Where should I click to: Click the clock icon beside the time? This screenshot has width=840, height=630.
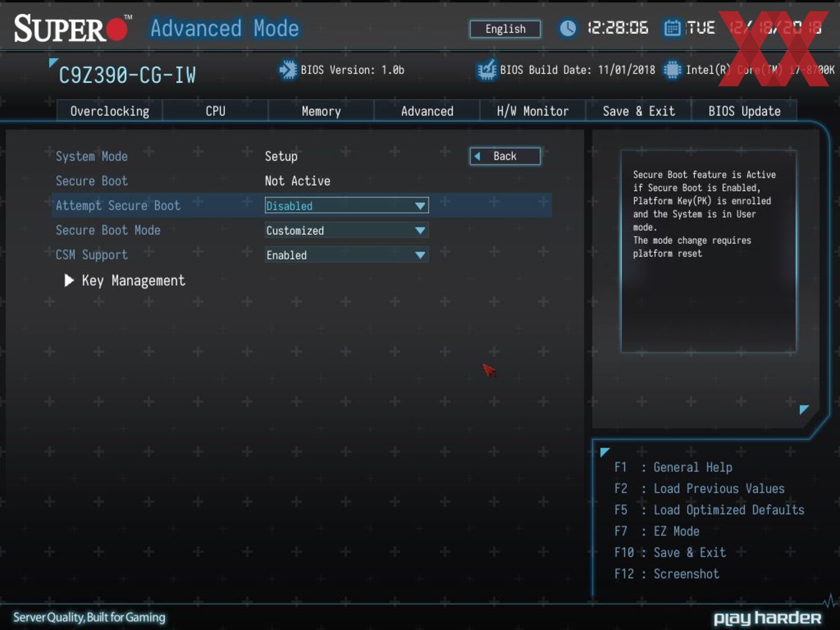pyautogui.click(x=568, y=28)
